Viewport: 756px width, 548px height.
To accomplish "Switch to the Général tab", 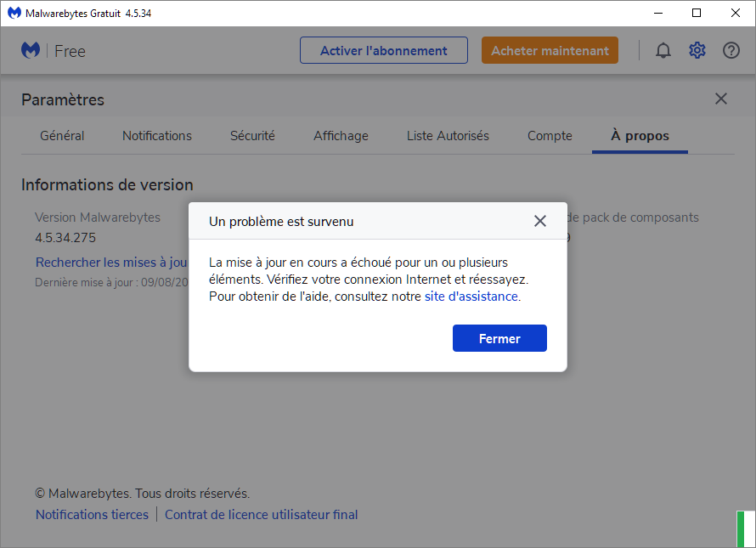I will click(x=62, y=136).
